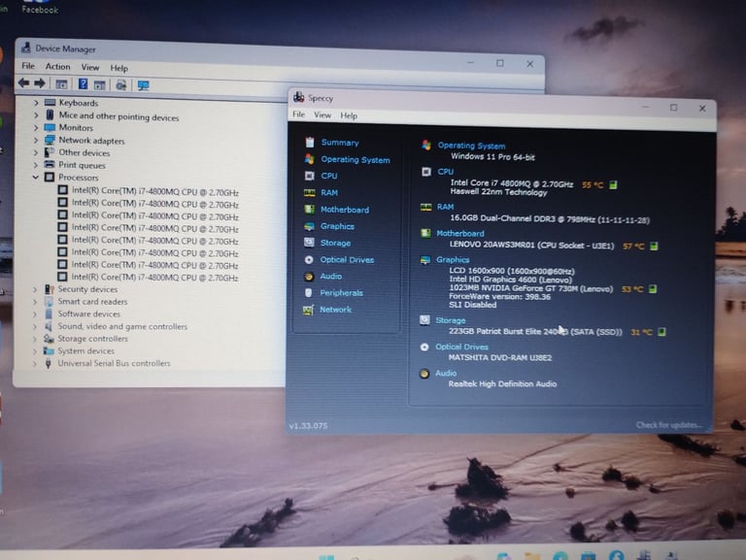Click the Windows 11 Pro 64-bit text
The width and height of the screenshot is (746, 560).
[x=492, y=156]
